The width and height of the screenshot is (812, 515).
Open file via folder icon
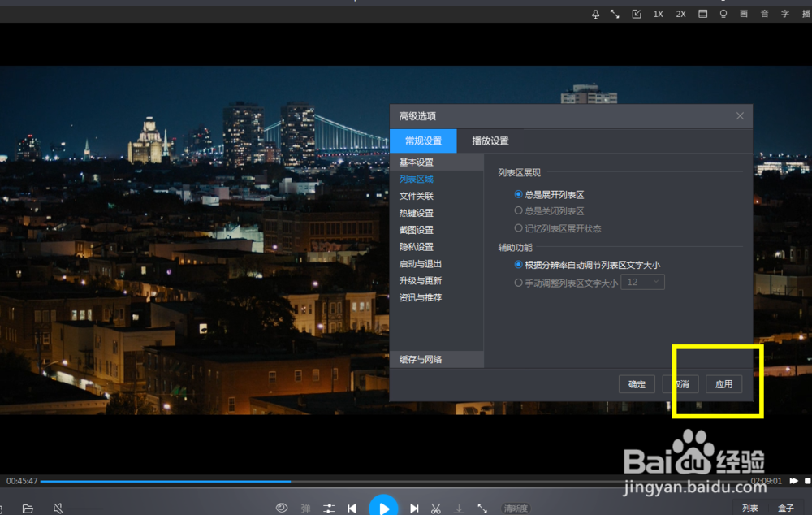point(28,509)
